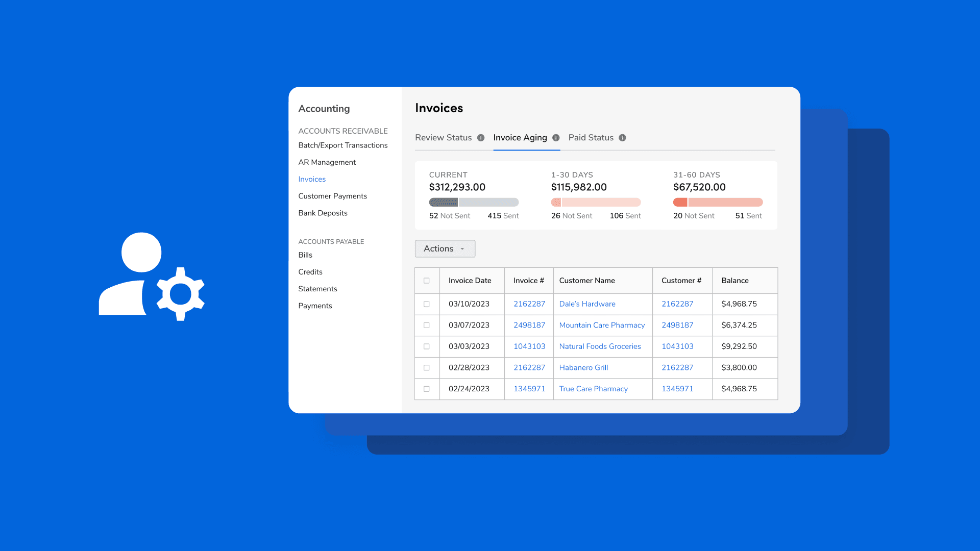The width and height of the screenshot is (980, 551).
Task: Click the Invoice Date column header
Action: tap(470, 280)
